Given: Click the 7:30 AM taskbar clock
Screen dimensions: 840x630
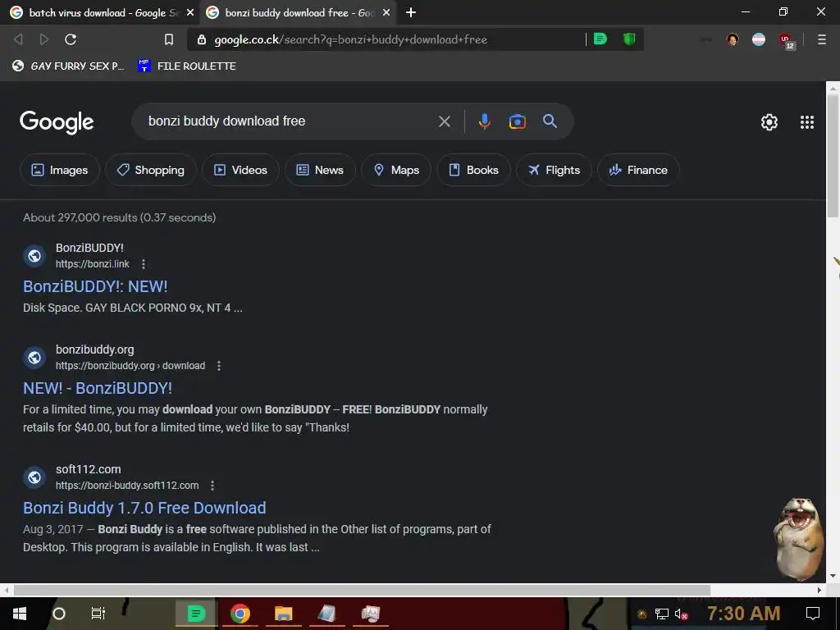Looking at the screenshot, I should point(743,614).
